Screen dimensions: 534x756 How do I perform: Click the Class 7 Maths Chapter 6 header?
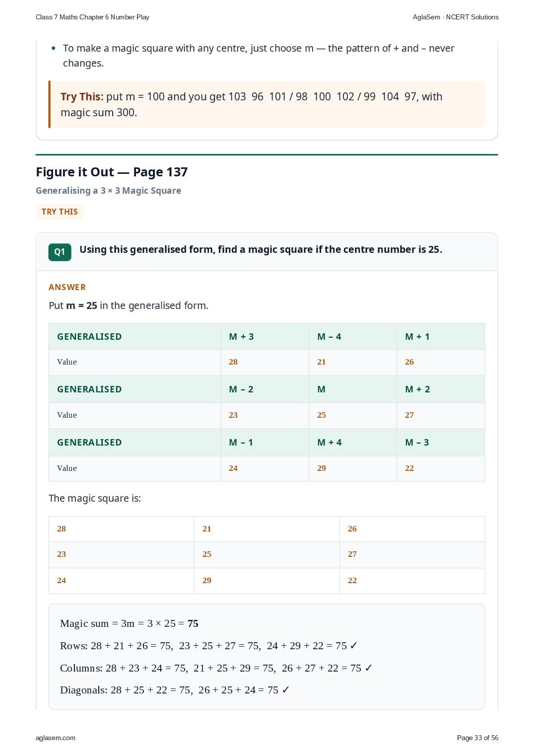pos(92,17)
